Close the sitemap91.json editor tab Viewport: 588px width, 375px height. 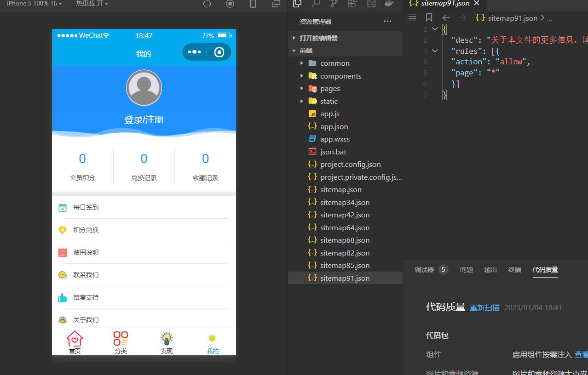[477, 3]
